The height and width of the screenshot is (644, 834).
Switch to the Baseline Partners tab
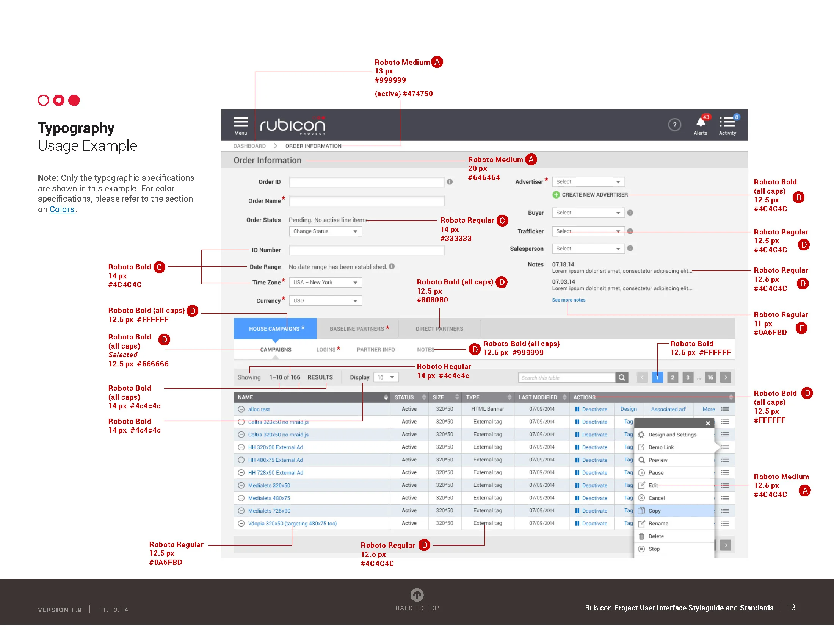(358, 329)
